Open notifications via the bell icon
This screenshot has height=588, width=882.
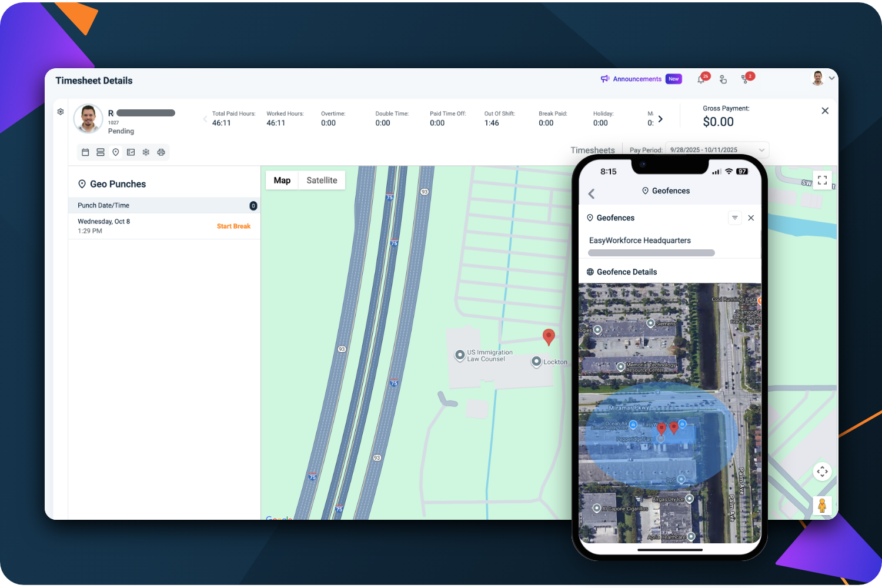[701, 79]
